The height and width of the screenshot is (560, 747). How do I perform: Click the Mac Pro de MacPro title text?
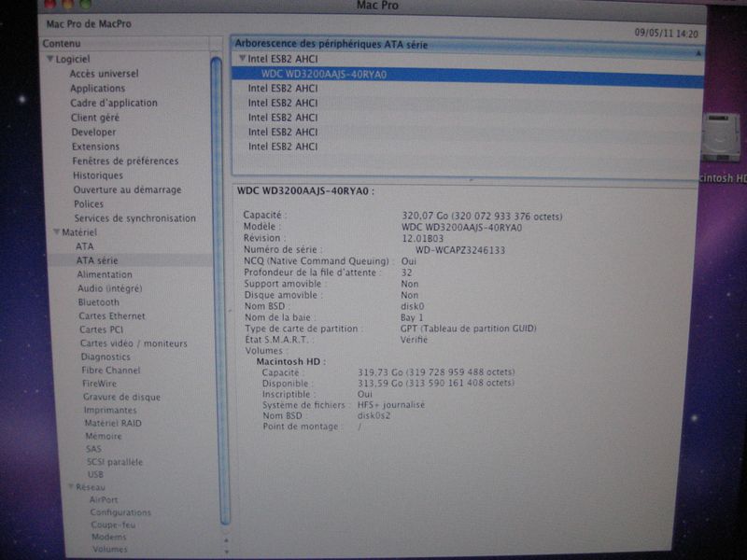(x=89, y=24)
